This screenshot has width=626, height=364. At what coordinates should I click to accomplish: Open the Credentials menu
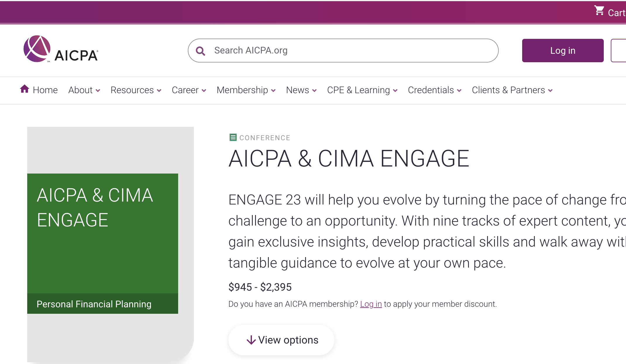(435, 90)
